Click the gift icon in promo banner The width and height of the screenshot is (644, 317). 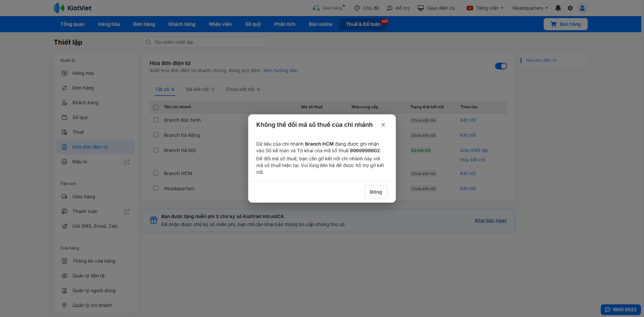click(153, 220)
